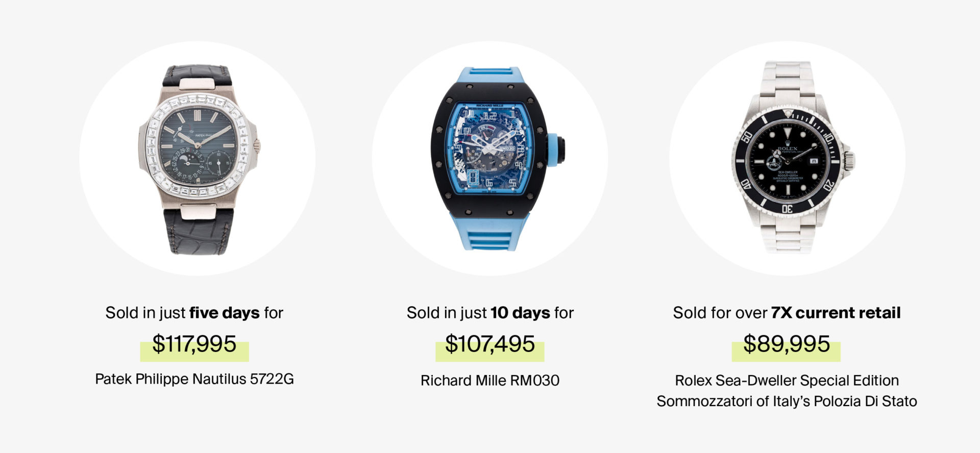Click the 'Sold for over 7X current retail' text
The width and height of the screenshot is (980, 453).
click(x=787, y=313)
